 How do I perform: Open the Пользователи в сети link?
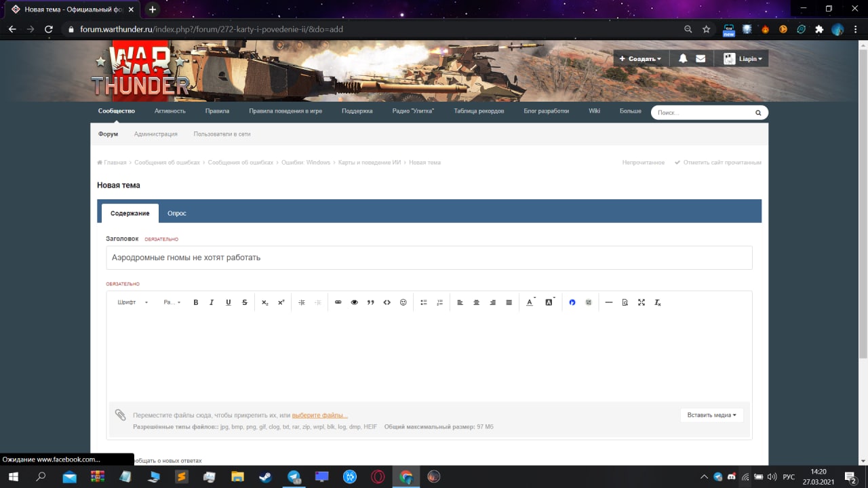point(222,134)
